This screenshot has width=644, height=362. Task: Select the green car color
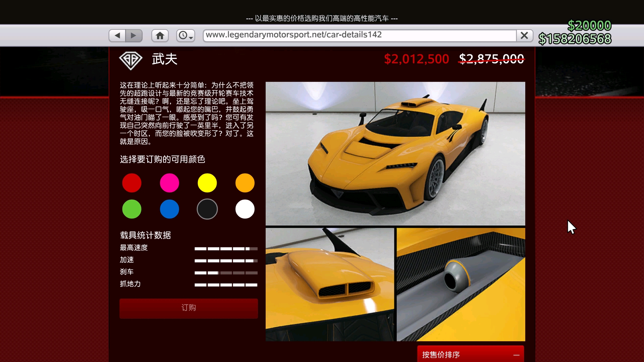[x=132, y=209]
